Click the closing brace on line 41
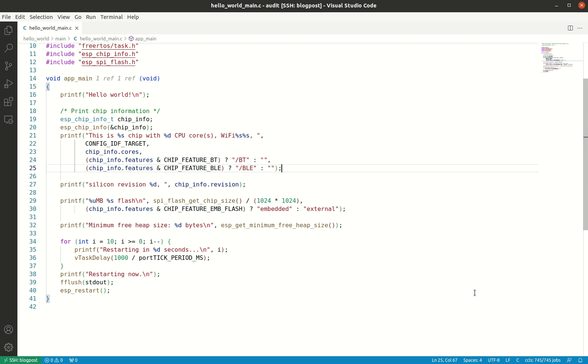Screen dimensions: 588x364 [x=48, y=299]
